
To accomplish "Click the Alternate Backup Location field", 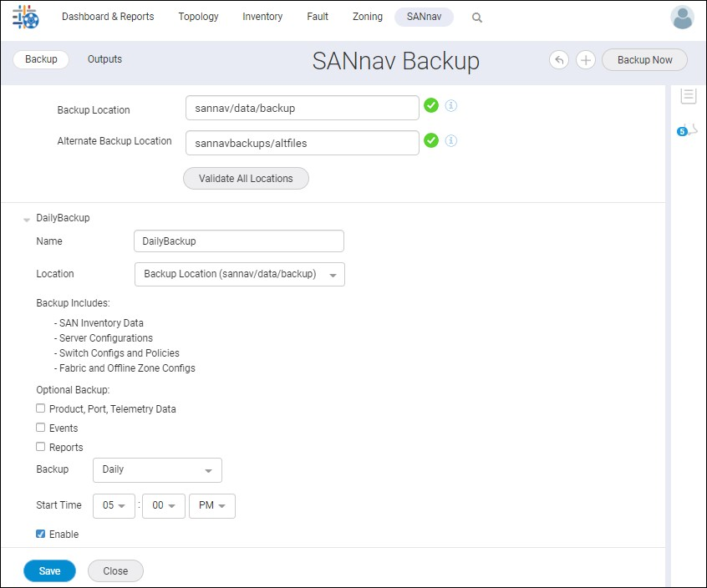I will click(302, 142).
